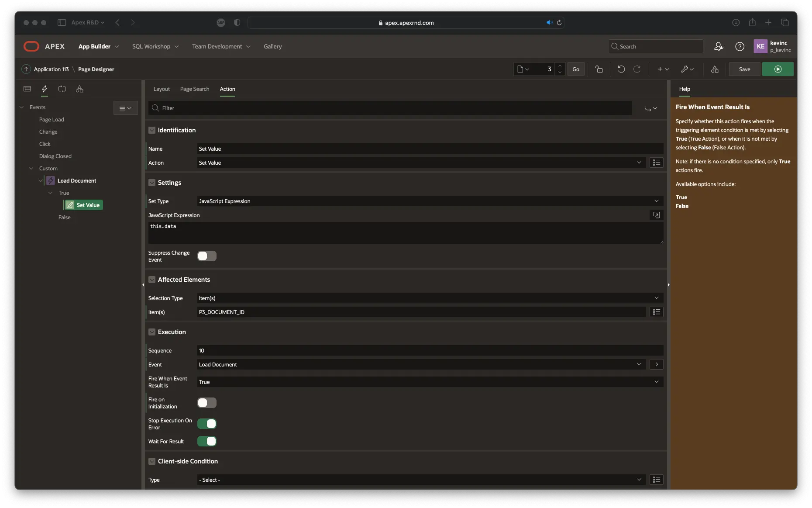
Task: Collapse the Settings section checkbox
Action: point(152,183)
